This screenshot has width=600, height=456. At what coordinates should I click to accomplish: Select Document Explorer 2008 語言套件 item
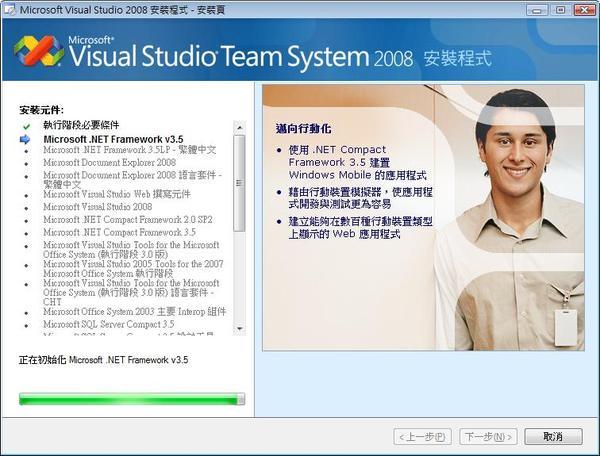(133, 180)
